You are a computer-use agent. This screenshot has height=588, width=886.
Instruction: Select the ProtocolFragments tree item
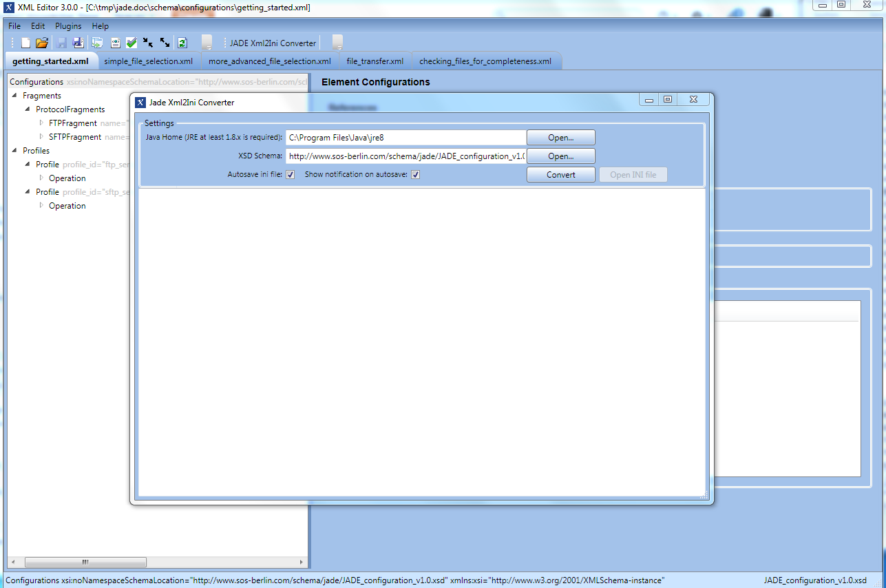pyautogui.click(x=70, y=109)
